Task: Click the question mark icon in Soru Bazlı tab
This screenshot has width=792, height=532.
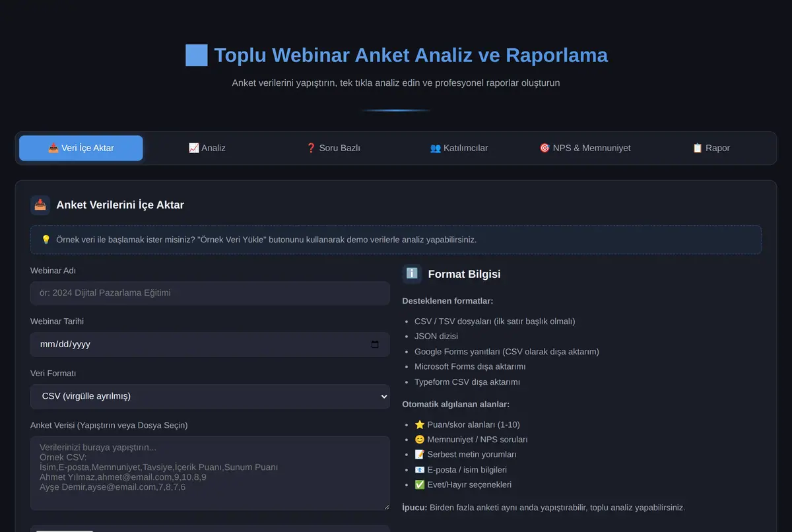Action: pyautogui.click(x=312, y=148)
